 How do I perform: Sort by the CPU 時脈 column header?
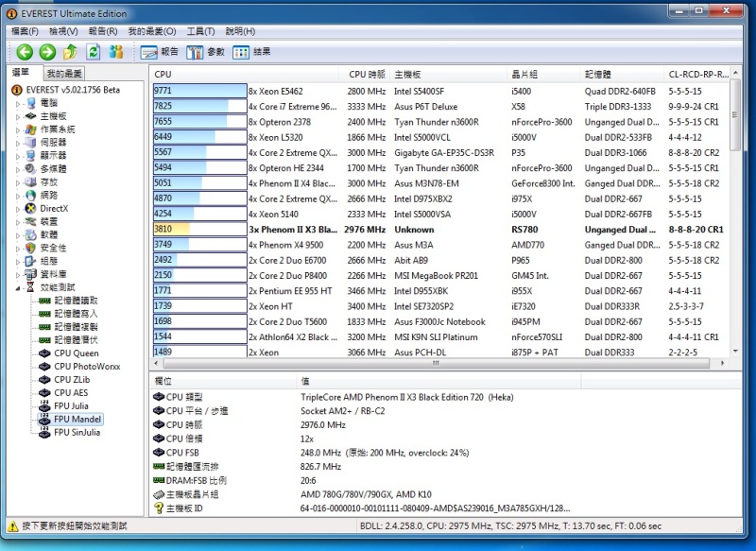(x=365, y=75)
